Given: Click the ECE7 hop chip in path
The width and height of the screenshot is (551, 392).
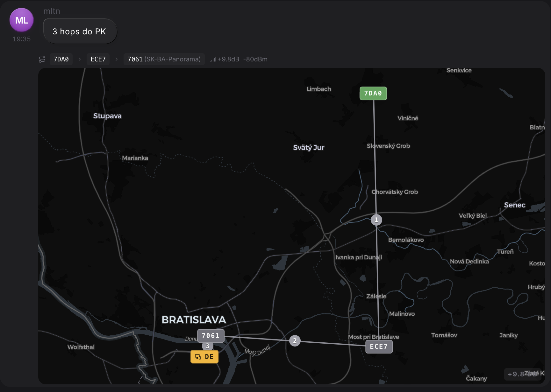Looking at the screenshot, I should [98, 59].
